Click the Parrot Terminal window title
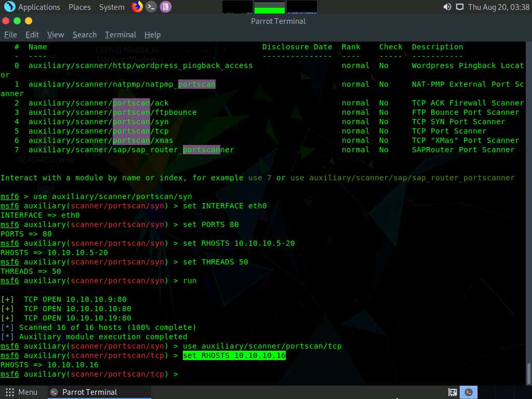The width and height of the screenshot is (532, 399). point(278,21)
